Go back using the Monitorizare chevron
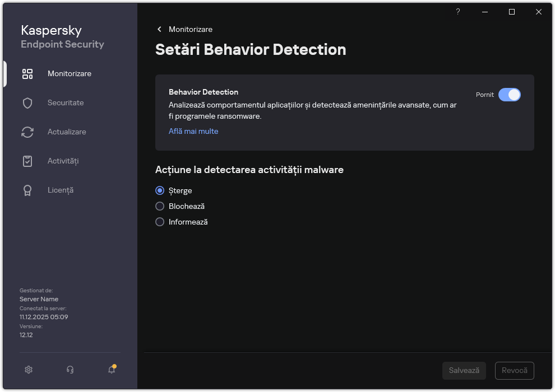The height and width of the screenshot is (392, 555). pyautogui.click(x=159, y=29)
